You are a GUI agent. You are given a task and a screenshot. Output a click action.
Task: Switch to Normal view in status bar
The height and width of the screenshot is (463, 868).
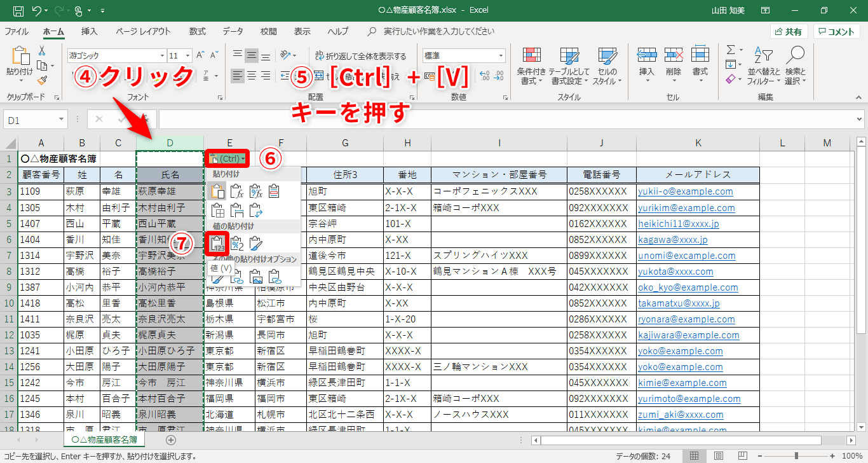click(695, 456)
